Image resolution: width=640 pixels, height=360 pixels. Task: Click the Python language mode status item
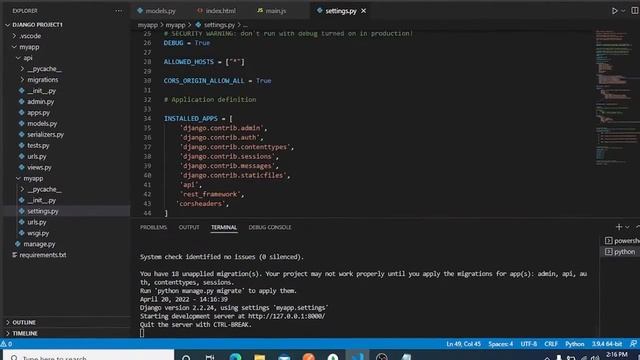pyautogui.click(x=575, y=344)
